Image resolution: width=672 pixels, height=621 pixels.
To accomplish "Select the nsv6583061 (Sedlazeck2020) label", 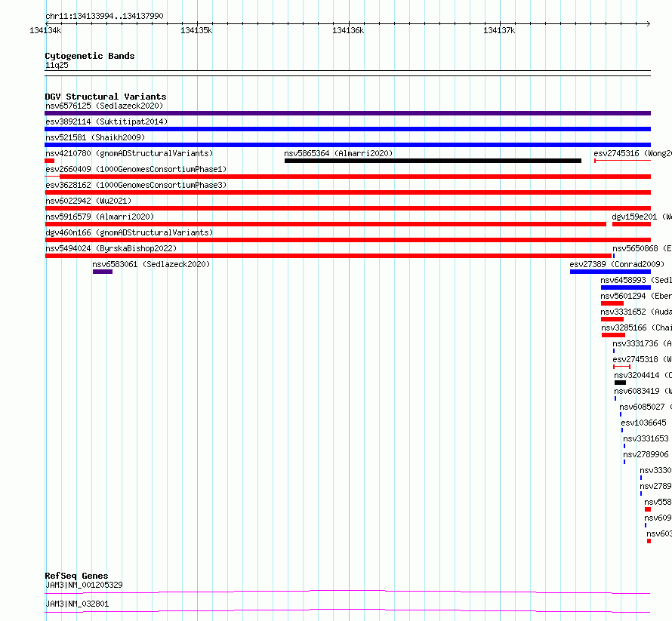I will [151, 264].
